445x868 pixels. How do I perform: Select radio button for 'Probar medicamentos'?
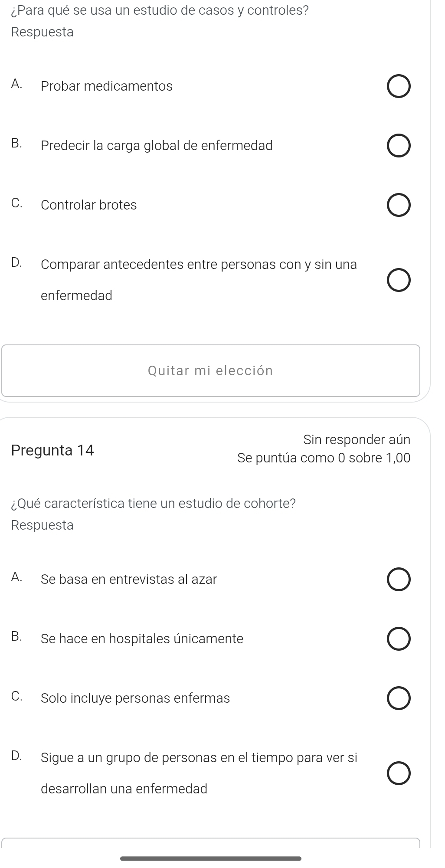tap(399, 87)
